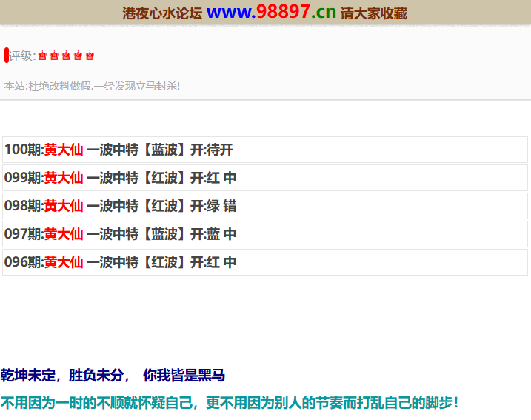
Task: Click the first crown rating icon
Action: pyautogui.click(x=42, y=56)
